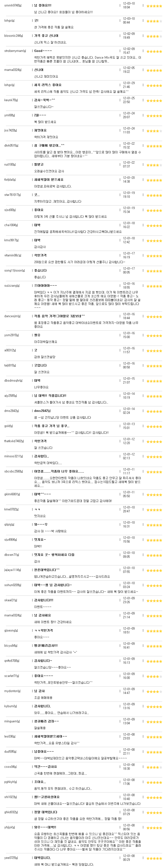Click the star rating beside the 'Good~~~~' review
The image size is (168, 868).
point(154,51)
